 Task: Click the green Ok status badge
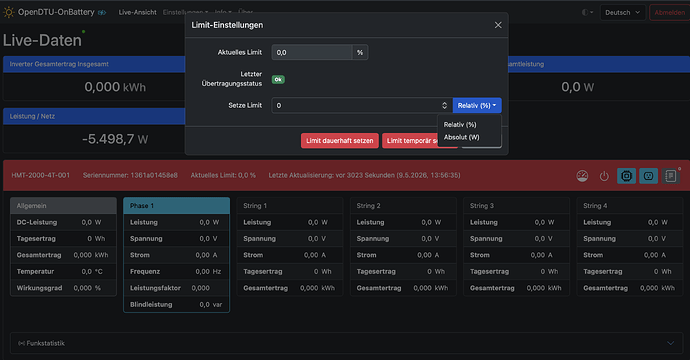click(278, 80)
